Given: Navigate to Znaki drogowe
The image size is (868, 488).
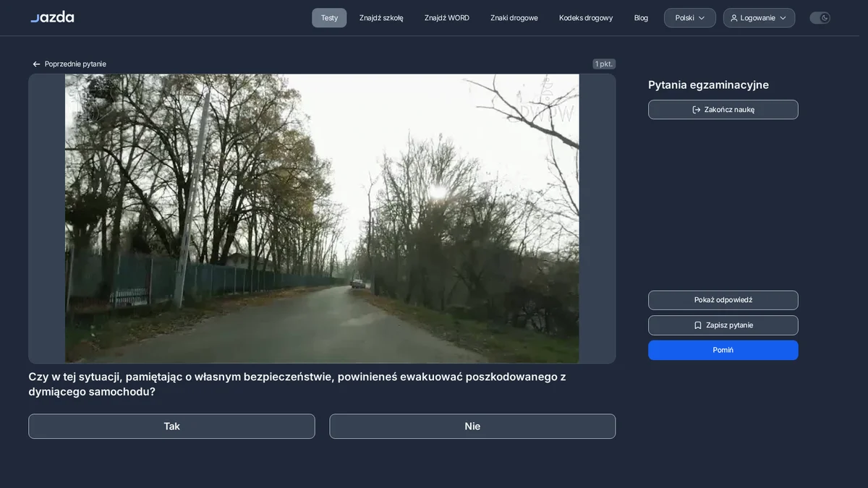Looking at the screenshot, I should tap(514, 18).
